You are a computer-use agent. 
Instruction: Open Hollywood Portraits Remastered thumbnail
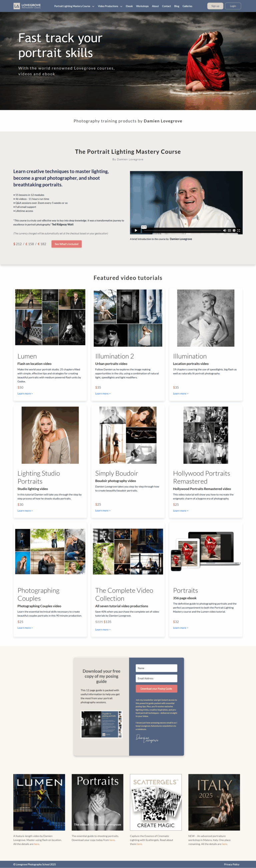[x=206, y=435]
